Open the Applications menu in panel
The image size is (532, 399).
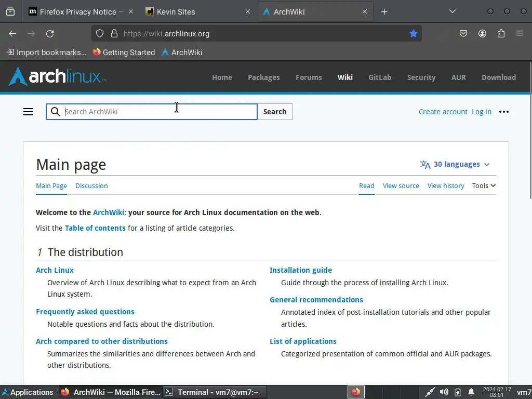29,392
